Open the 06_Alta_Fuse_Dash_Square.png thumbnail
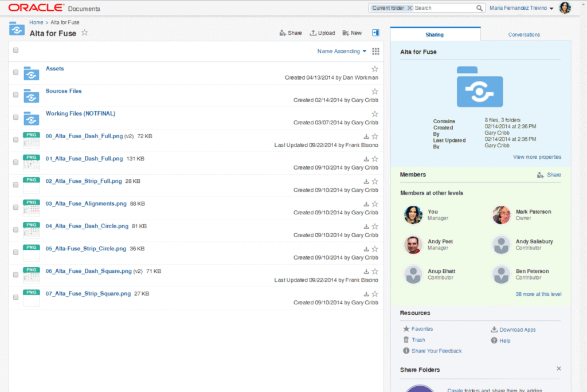 [x=32, y=275]
